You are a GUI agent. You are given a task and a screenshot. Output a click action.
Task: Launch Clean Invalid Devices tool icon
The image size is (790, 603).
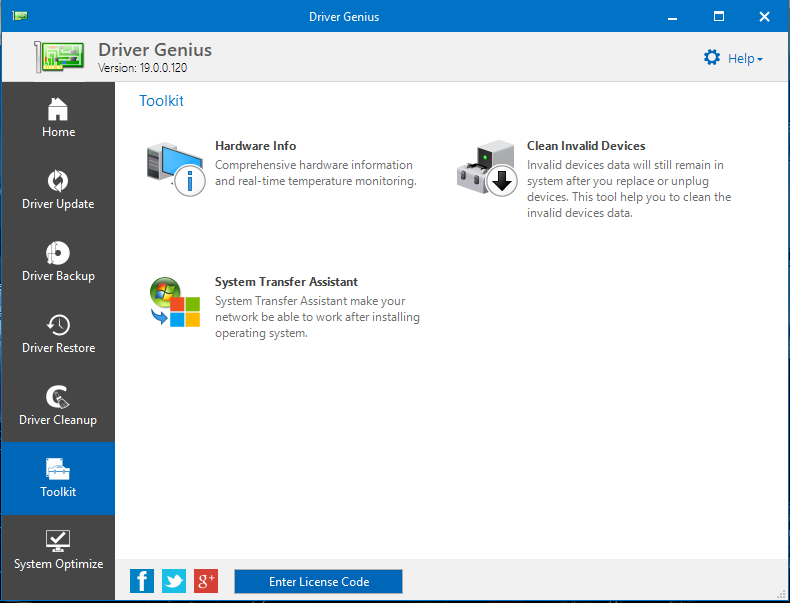click(x=487, y=168)
